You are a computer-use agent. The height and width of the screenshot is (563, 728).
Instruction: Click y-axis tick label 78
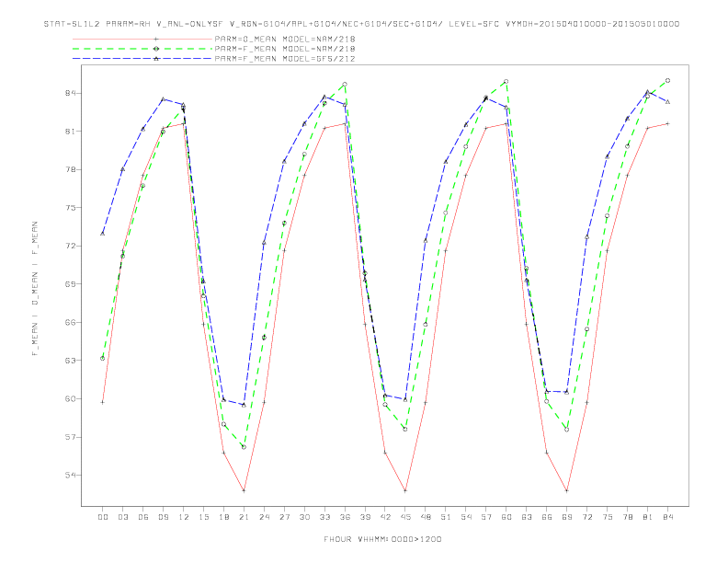(x=70, y=169)
